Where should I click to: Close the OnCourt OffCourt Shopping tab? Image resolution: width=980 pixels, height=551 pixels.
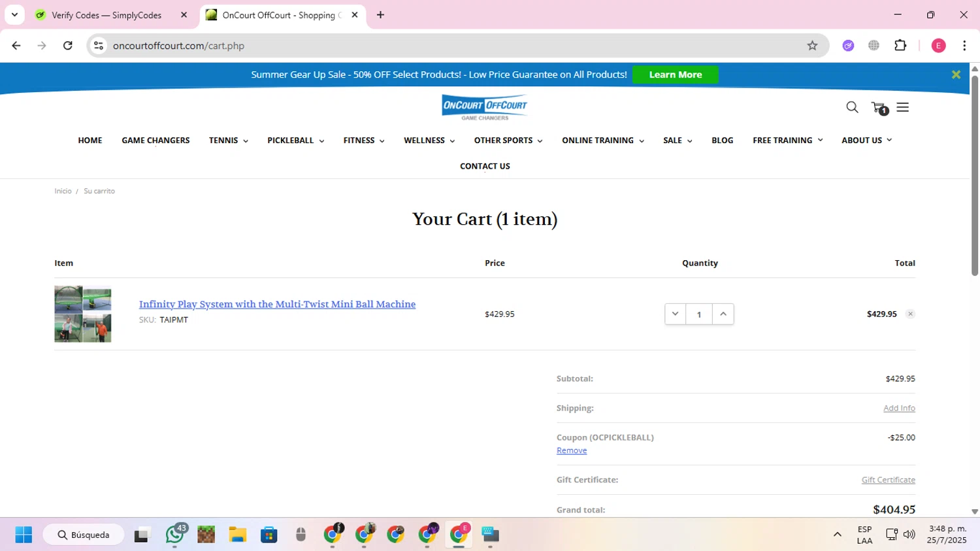pyautogui.click(x=355, y=15)
